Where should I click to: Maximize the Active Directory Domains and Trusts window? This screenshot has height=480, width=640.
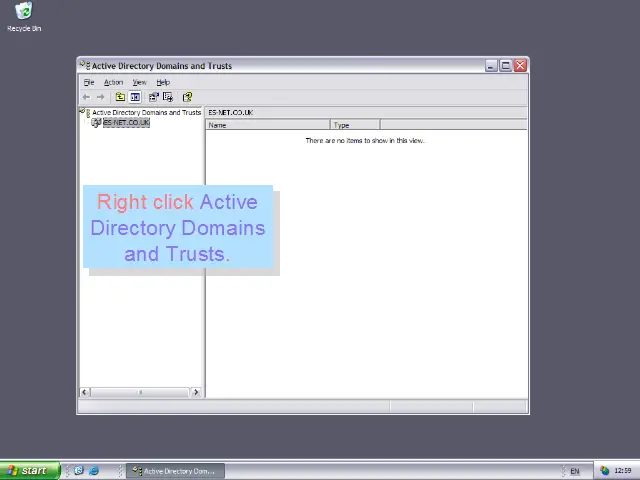point(506,66)
